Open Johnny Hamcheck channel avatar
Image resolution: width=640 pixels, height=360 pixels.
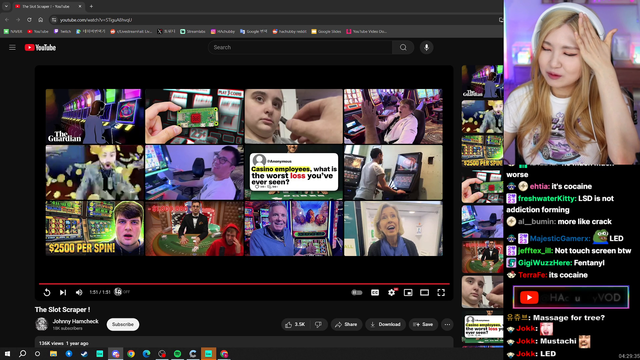[x=42, y=324]
